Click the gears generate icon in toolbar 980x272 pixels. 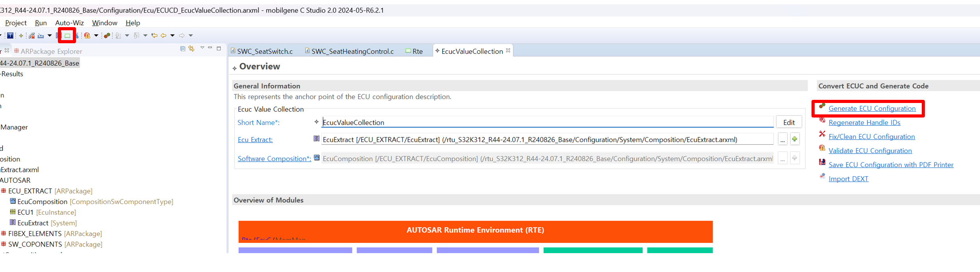(107, 36)
